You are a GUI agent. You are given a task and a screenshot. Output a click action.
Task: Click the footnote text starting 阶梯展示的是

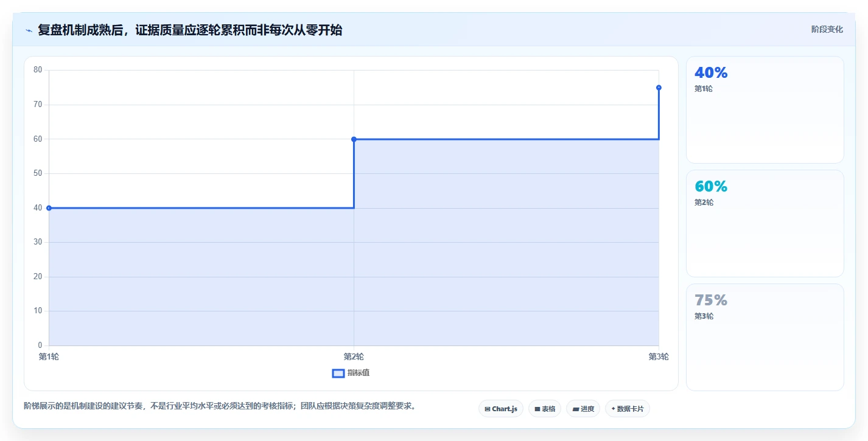click(222, 406)
